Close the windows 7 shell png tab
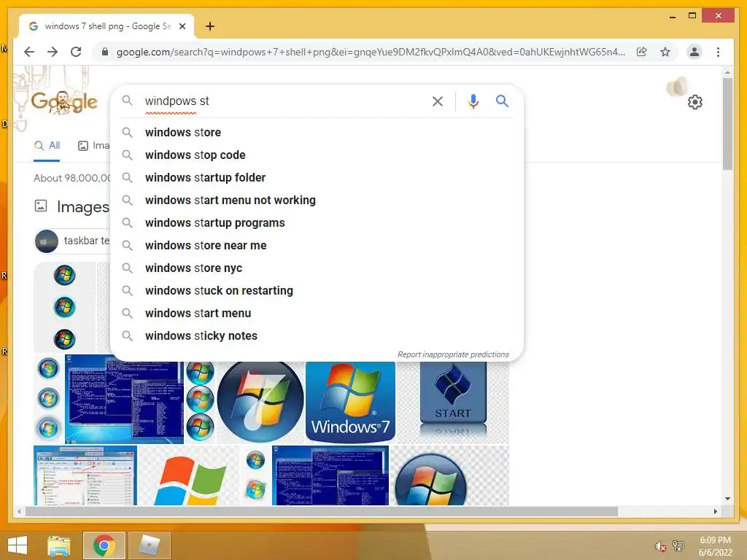 pos(182,26)
